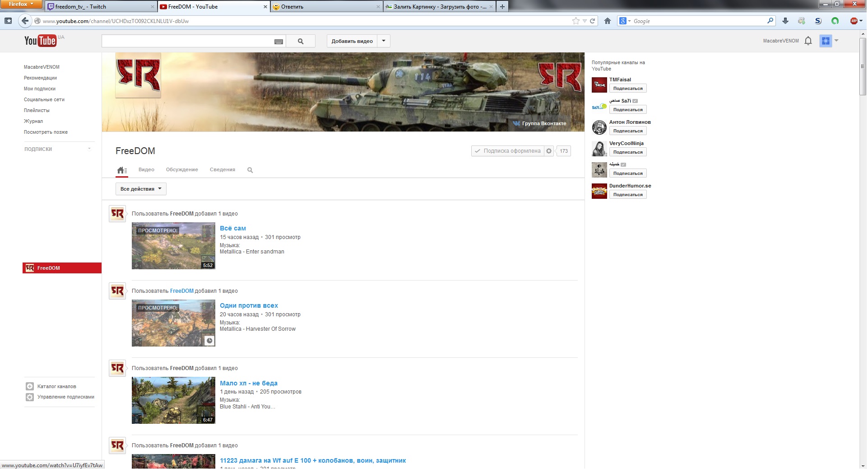Viewport: 868px width, 469px height.
Task: Click the MacabreVENOM account avatar icon
Action: 826,41
